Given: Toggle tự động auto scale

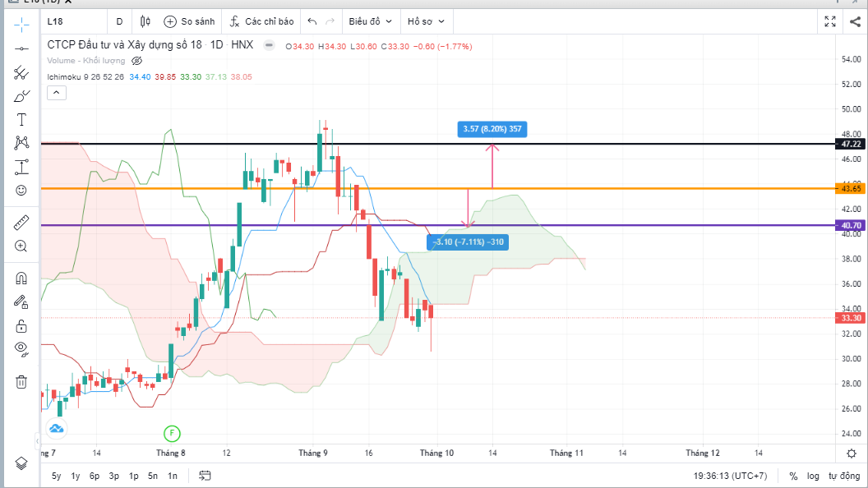Looking at the screenshot, I should [844, 476].
